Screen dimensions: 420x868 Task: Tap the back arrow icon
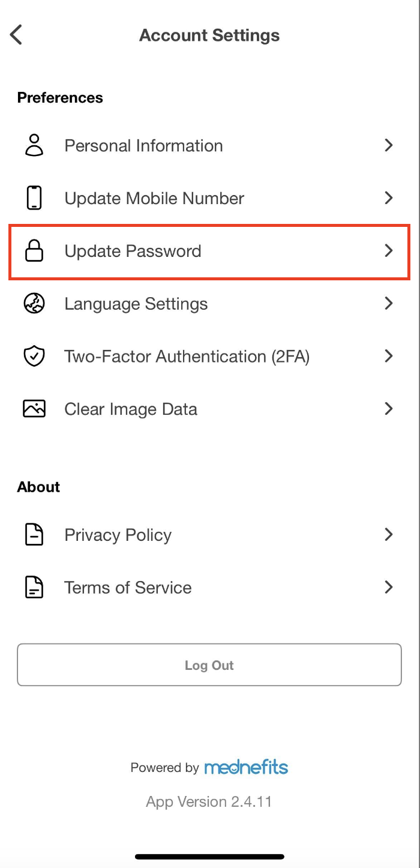click(x=16, y=35)
